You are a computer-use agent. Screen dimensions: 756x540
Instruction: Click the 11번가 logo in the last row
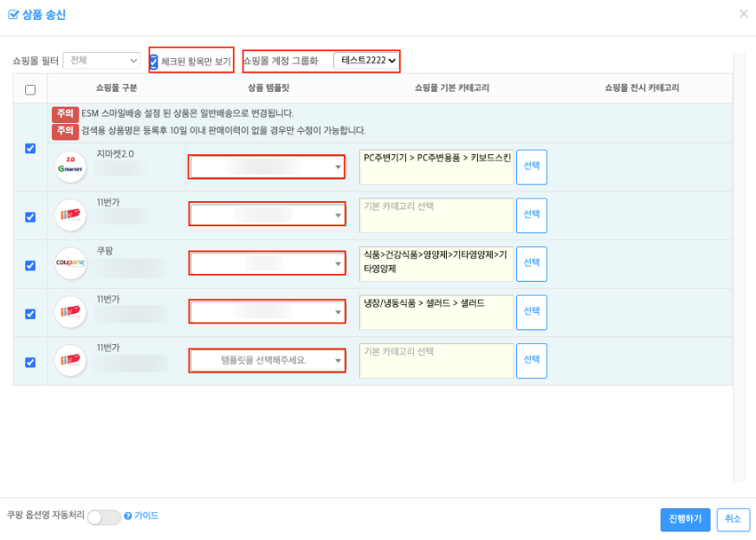click(x=70, y=360)
